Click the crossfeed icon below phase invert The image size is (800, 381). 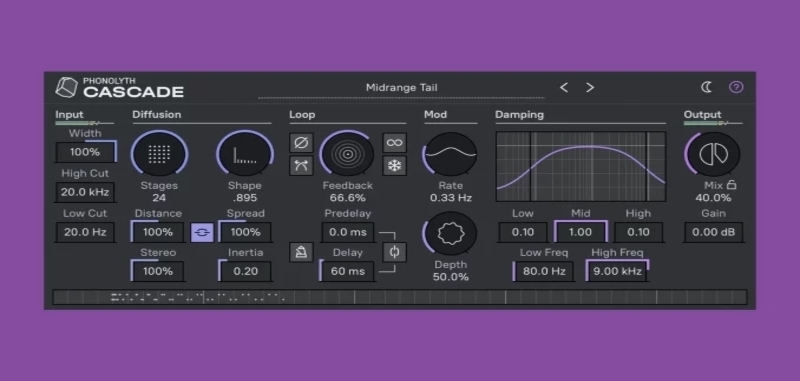(301, 166)
